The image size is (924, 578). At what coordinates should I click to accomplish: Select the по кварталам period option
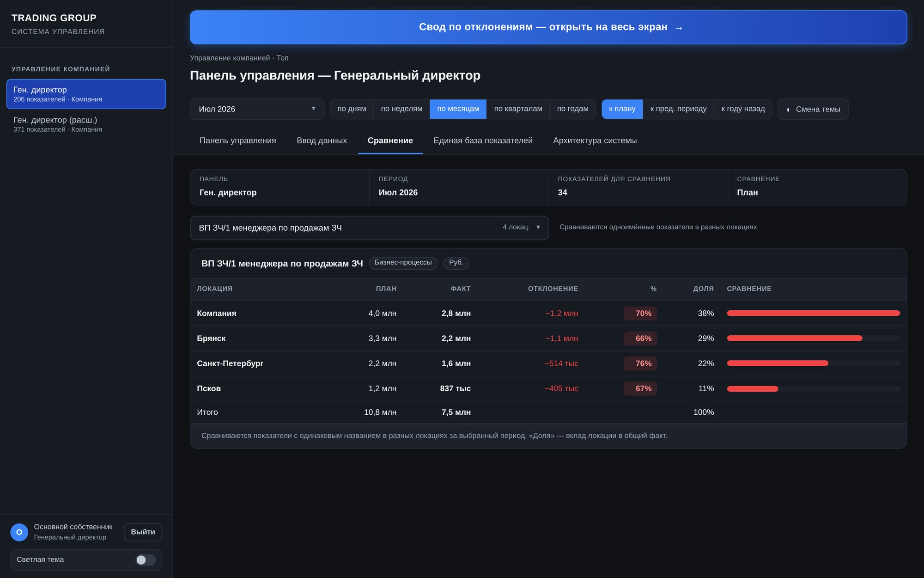click(x=518, y=109)
